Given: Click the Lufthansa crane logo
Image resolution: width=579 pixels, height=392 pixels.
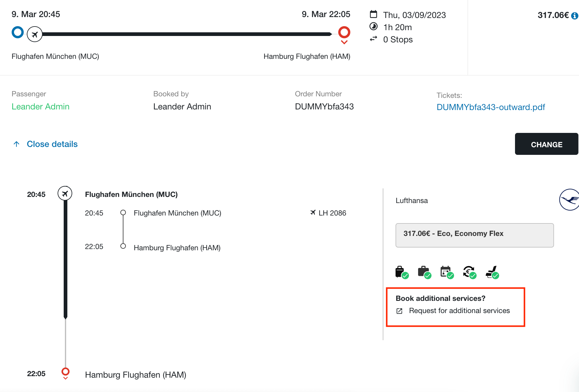Looking at the screenshot, I should (569, 200).
